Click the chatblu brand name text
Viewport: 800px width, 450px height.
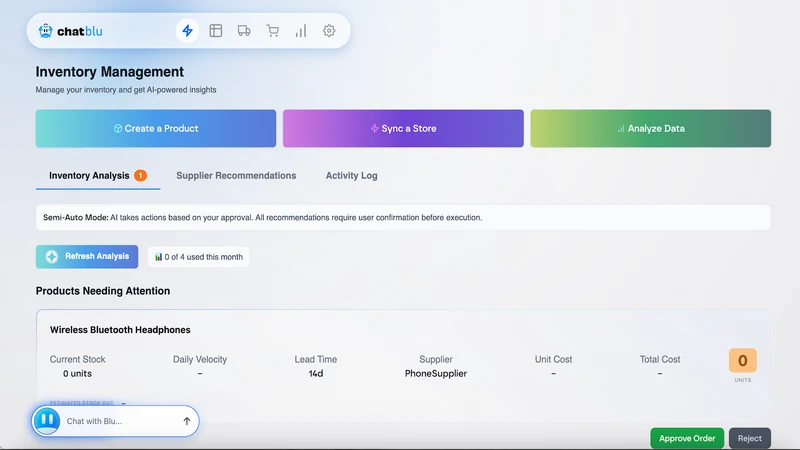[80, 31]
